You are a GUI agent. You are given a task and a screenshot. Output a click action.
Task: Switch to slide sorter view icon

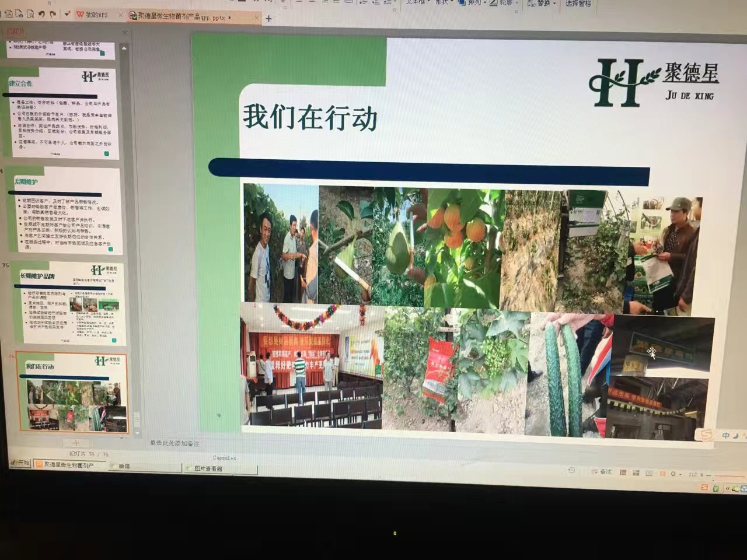tap(636, 473)
